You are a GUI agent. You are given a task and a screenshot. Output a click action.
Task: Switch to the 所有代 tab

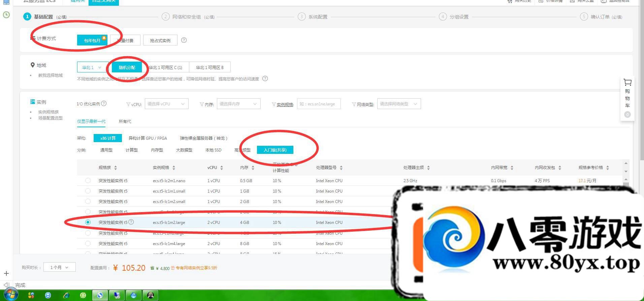[x=125, y=122]
